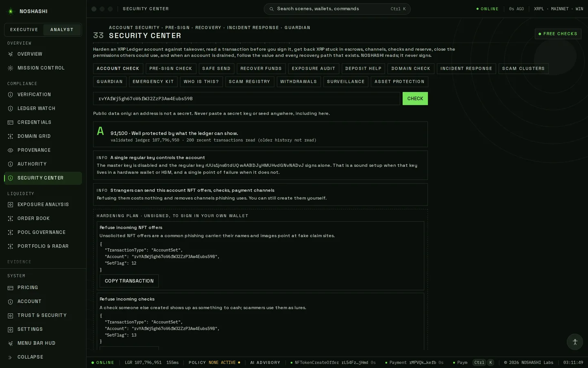Switch to Analyst mode

point(62,30)
